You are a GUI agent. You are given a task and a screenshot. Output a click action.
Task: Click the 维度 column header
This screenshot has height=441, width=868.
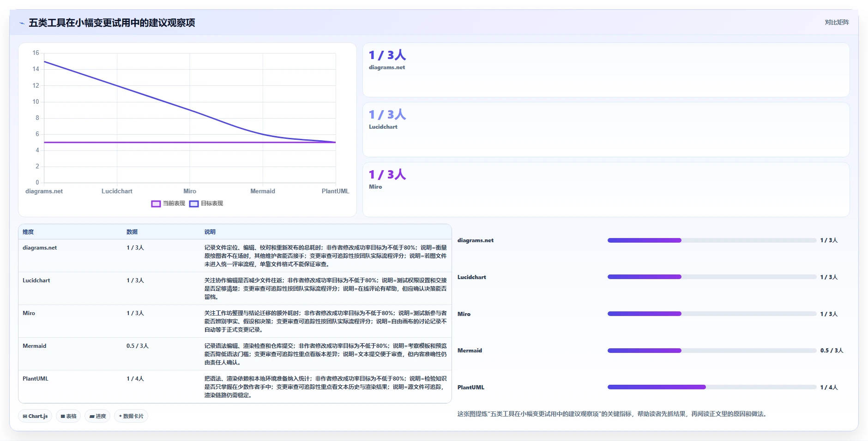(x=28, y=232)
